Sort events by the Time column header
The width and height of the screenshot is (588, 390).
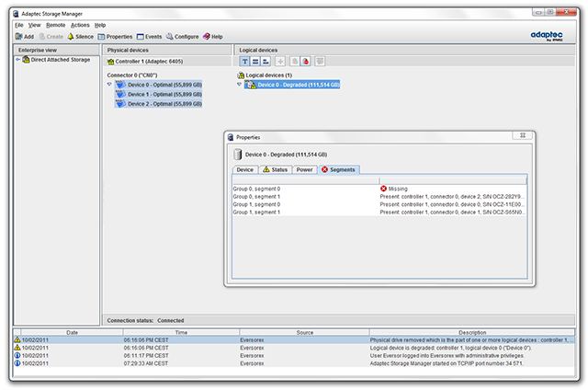point(181,333)
